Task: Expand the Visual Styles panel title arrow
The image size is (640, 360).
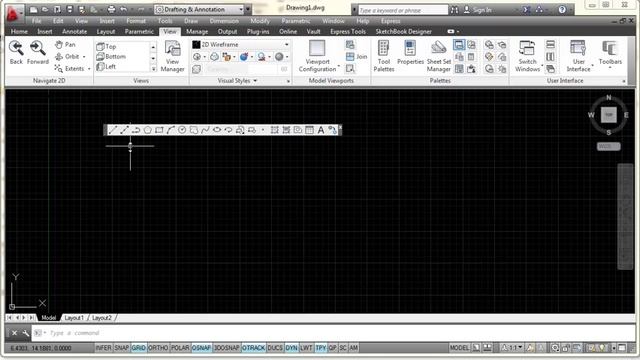Action: (255, 81)
